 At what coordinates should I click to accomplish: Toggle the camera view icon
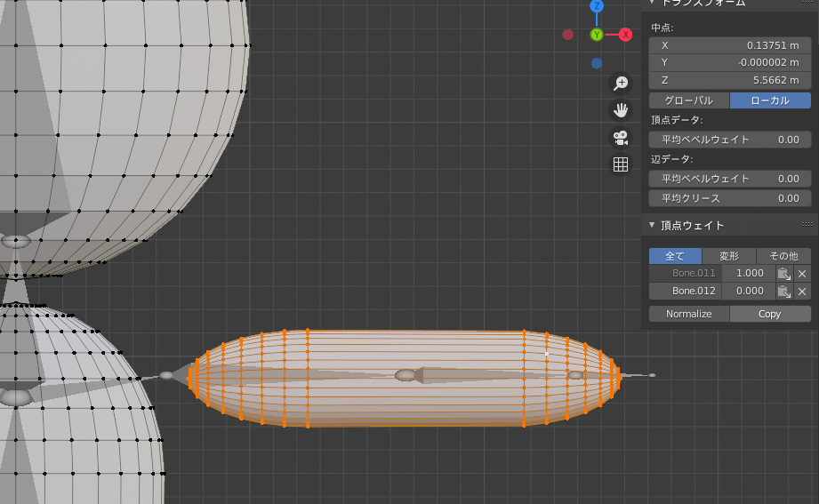click(621, 138)
